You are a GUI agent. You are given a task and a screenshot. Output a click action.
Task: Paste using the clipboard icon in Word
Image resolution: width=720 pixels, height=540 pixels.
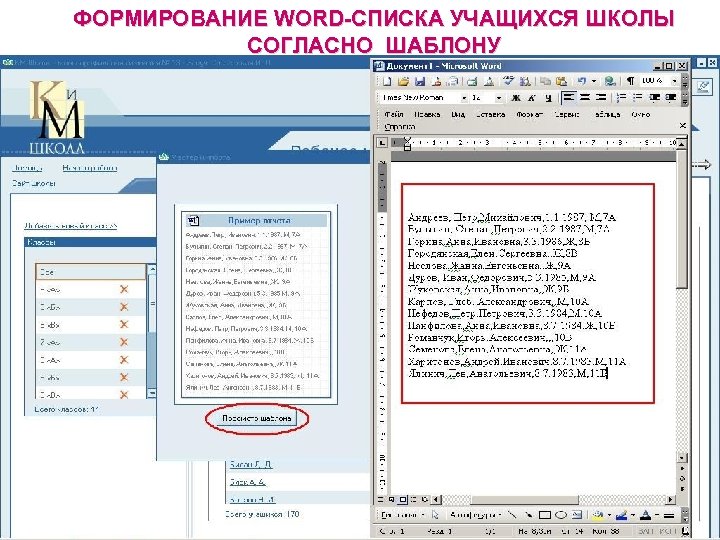click(561, 82)
